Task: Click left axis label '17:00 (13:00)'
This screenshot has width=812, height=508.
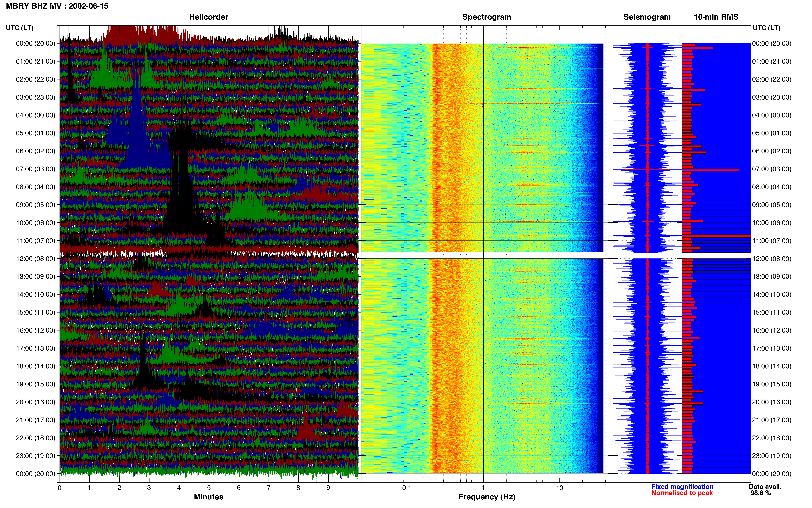Action: pos(36,348)
